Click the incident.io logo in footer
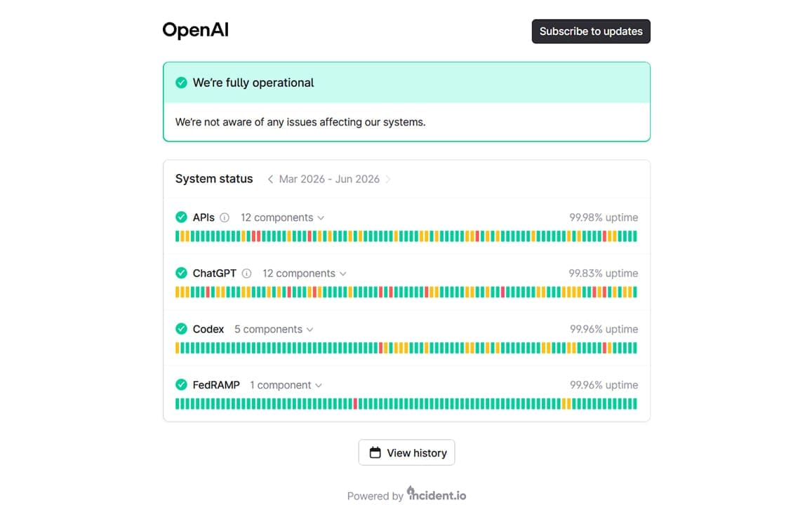Viewport: 812px width, 505px height. [437, 494]
